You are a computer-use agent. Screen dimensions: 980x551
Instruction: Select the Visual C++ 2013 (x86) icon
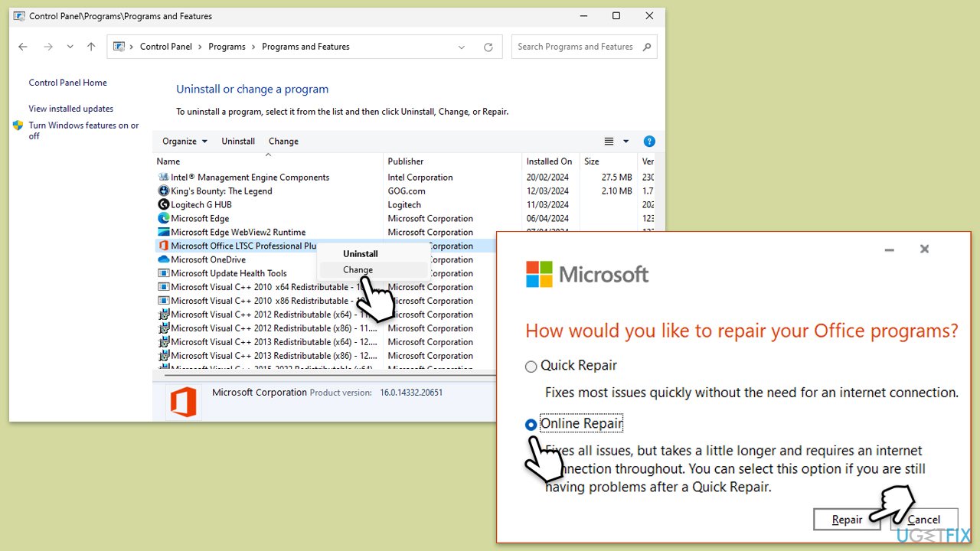[163, 356]
